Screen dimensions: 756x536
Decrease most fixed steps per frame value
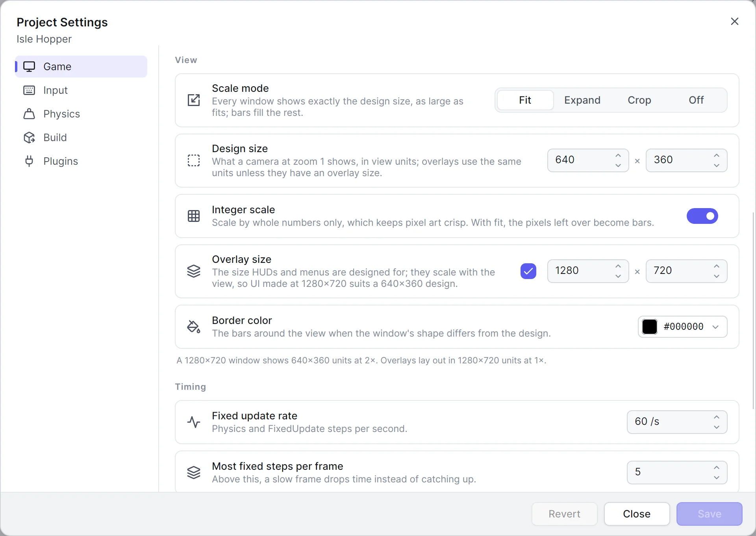click(717, 478)
